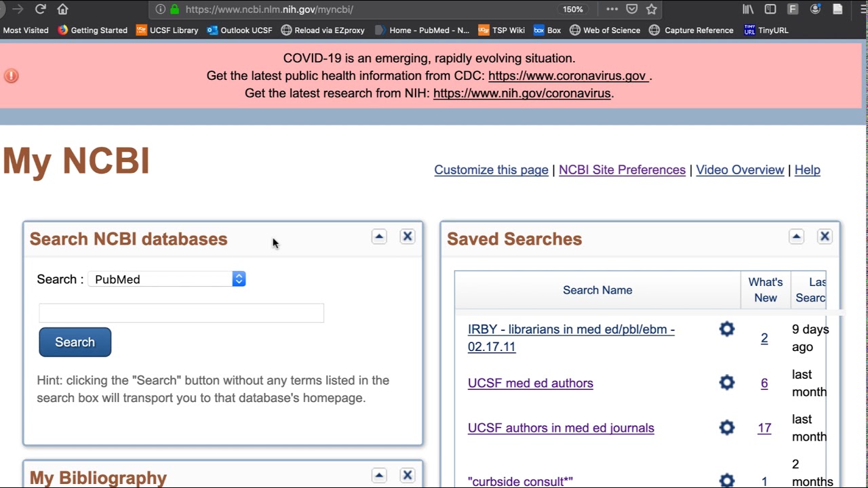
Task: Bookmark this page with star icon
Action: pos(652,9)
